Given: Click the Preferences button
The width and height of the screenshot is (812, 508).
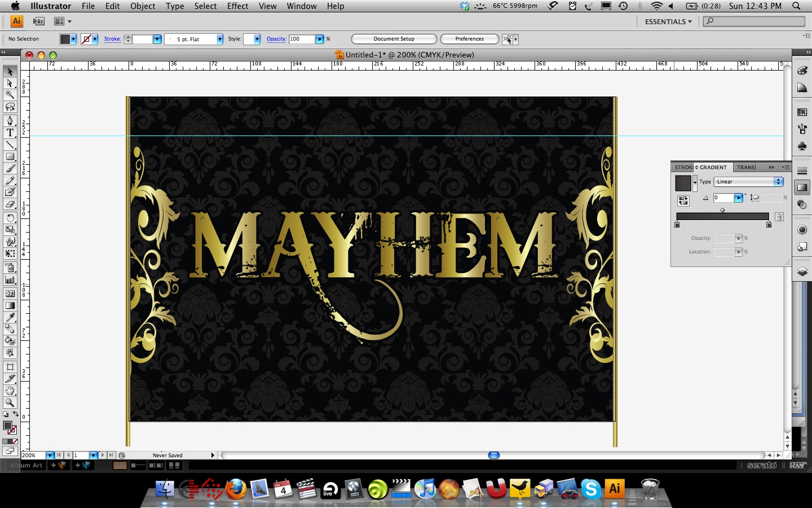Looking at the screenshot, I should 469,39.
